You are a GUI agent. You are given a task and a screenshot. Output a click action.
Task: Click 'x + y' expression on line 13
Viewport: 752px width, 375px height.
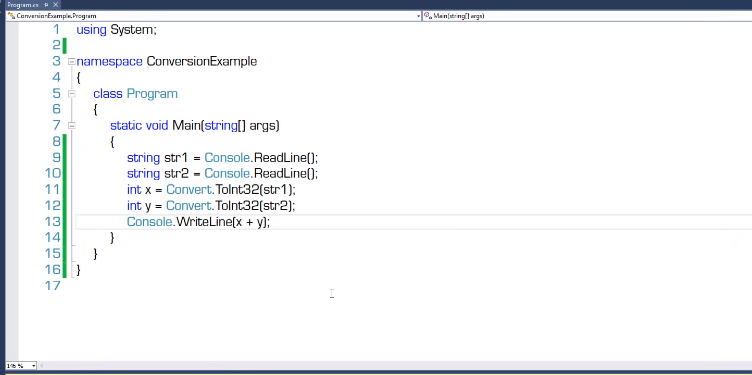249,223
